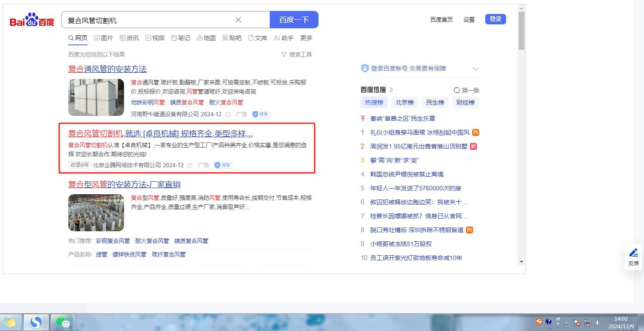The image size is (644, 331).
Task: Click 玻纤复合风管 product link
Action: pos(169,255)
